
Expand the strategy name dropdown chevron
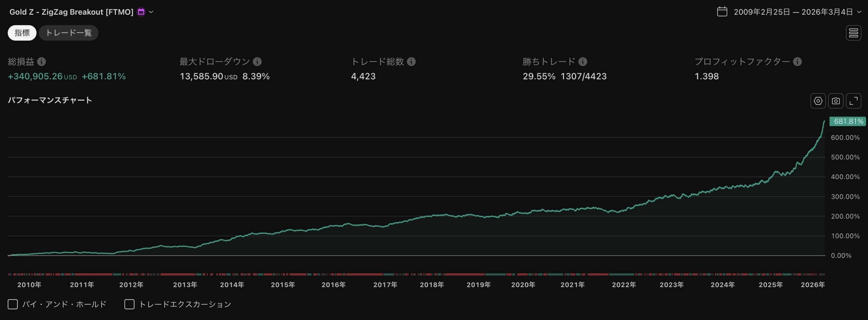(151, 12)
